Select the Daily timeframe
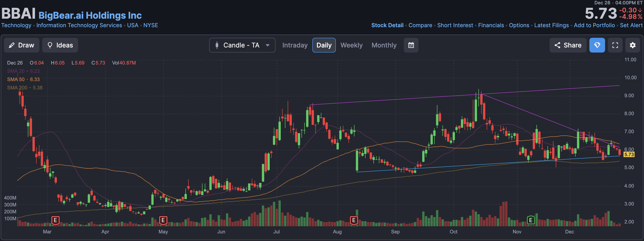 324,45
